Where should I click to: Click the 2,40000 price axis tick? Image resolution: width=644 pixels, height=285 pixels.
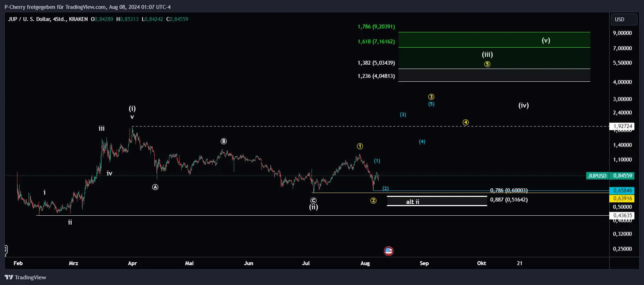tap(622, 113)
